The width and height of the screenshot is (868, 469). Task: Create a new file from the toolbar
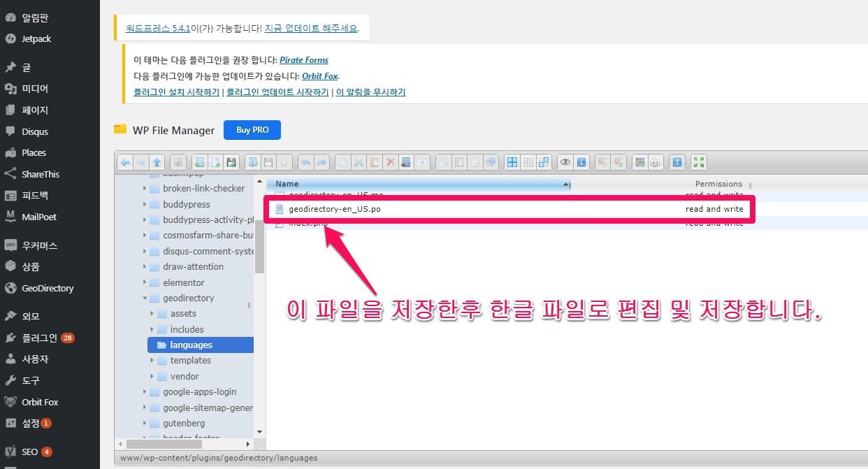215,162
